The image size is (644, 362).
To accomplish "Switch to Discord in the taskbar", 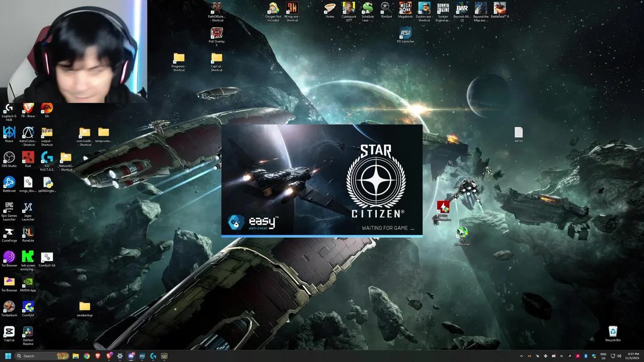I will (x=131, y=356).
